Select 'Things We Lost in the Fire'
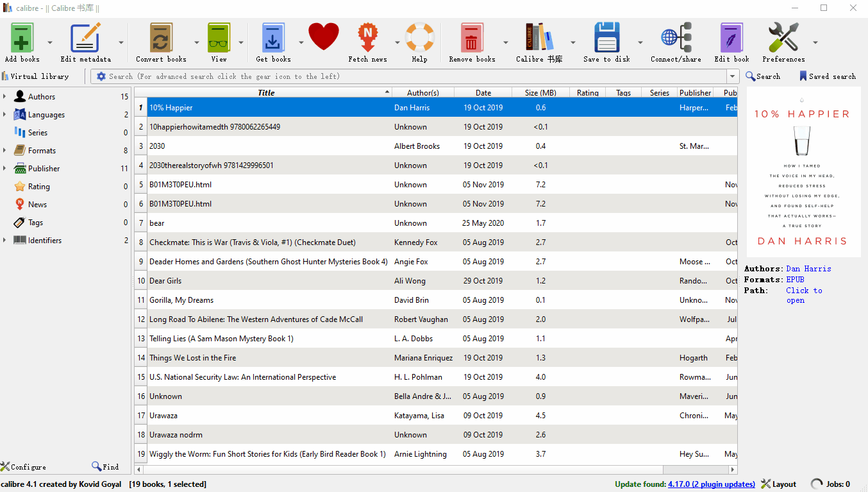Viewport: 868px width, 492px height. pos(192,358)
